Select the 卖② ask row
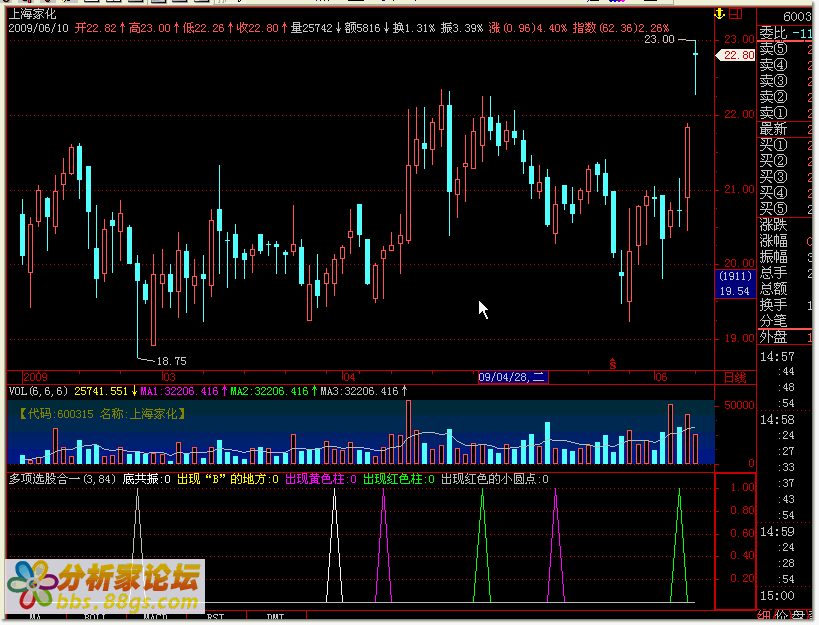Screen dimensions: 819x625 coord(785,97)
